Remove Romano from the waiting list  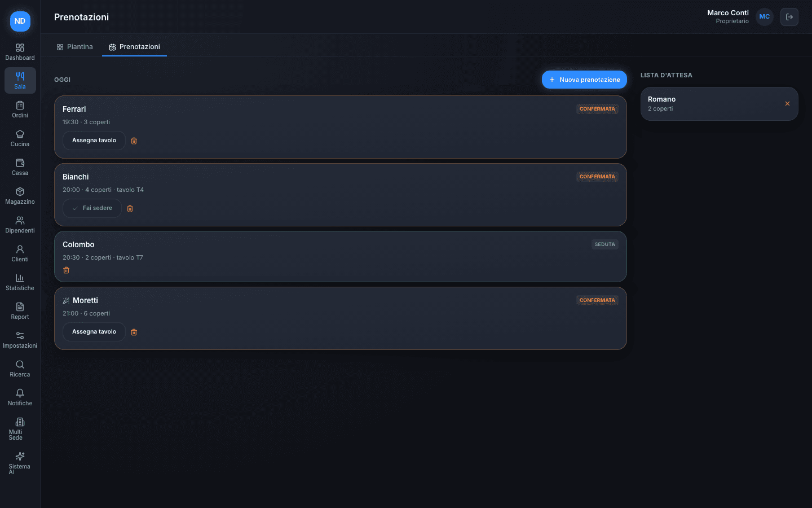787,104
